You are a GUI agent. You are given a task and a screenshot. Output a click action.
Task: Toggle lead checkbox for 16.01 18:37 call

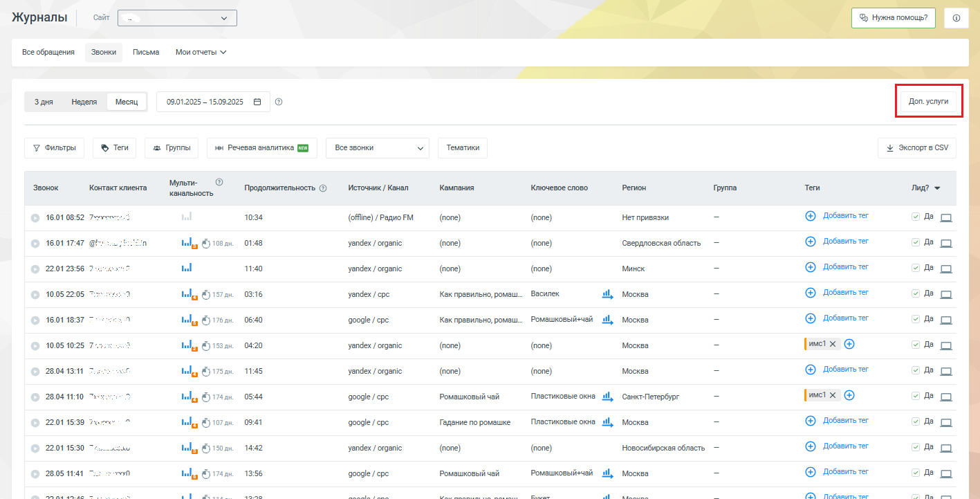[x=916, y=319]
